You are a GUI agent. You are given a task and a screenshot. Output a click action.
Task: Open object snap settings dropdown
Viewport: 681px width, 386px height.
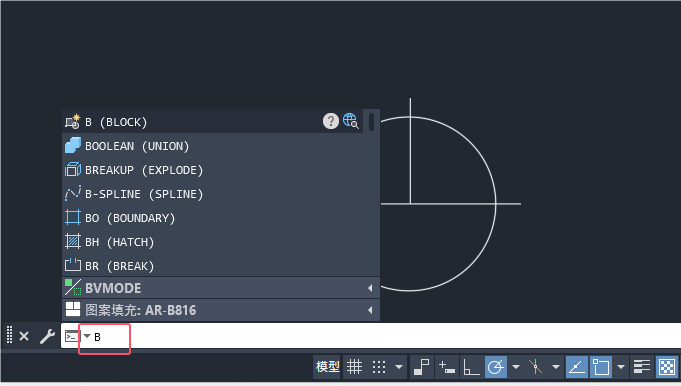click(621, 367)
